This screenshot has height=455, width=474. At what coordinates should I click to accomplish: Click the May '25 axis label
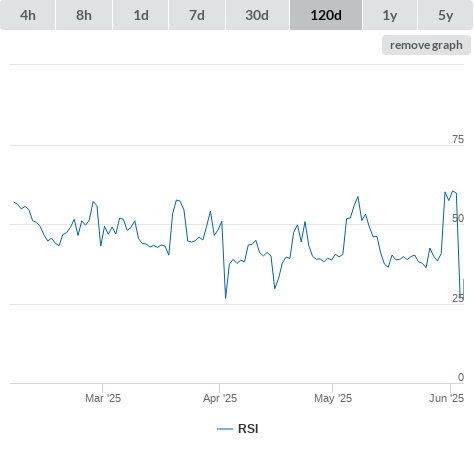[333, 398]
